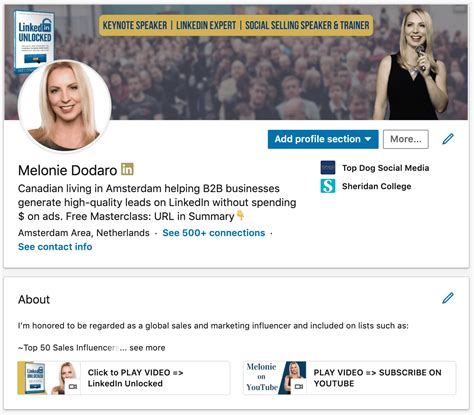Open See 500+ connections link
Image resolution: width=474 pixels, height=415 pixels.
pyautogui.click(x=214, y=233)
